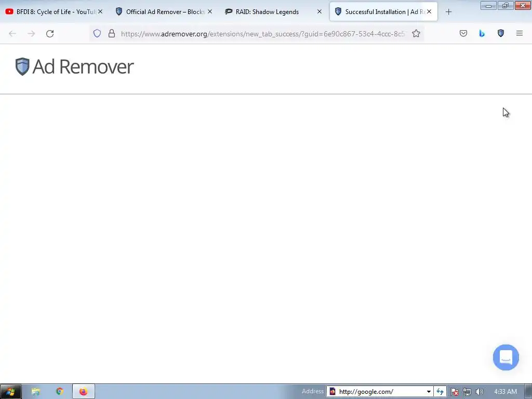Screen dimensions: 532x399
Task: Click the Ad Remover logo
Action: pyautogui.click(x=75, y=66)
